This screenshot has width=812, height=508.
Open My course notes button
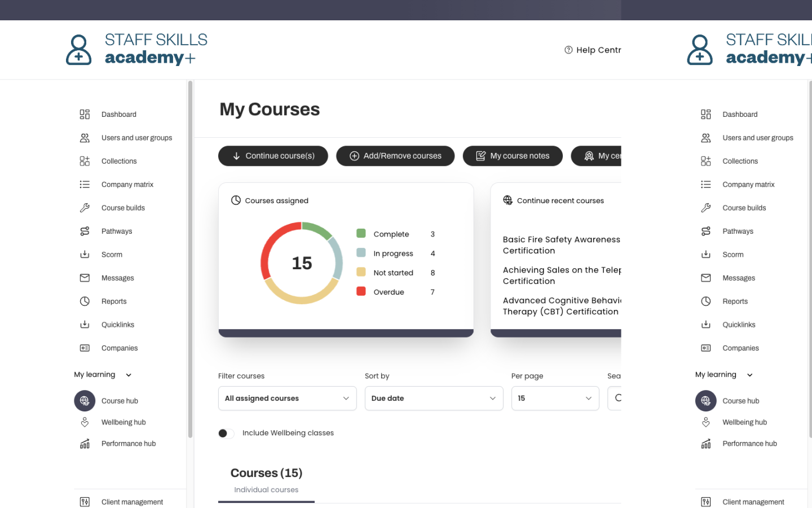pos(513,156)
